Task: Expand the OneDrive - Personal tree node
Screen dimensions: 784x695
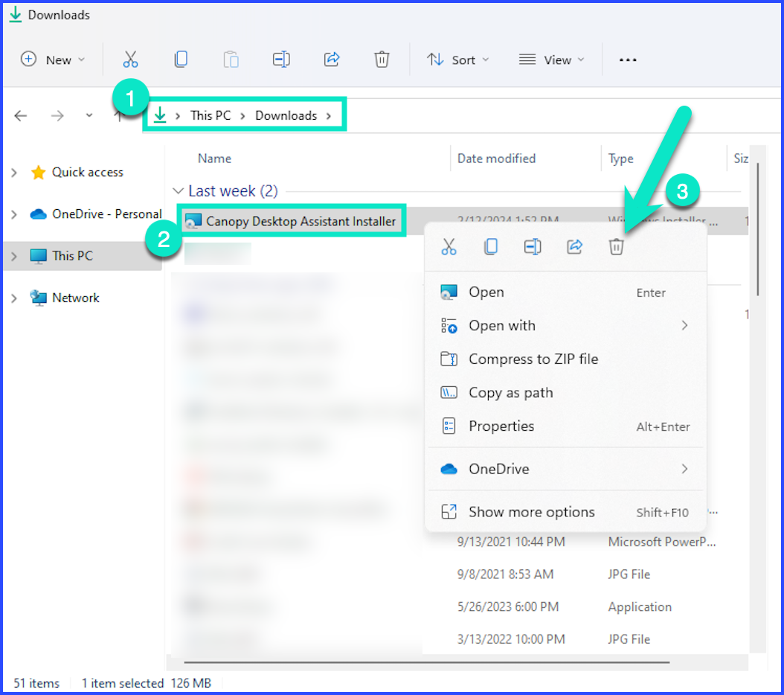Action: 14,214
